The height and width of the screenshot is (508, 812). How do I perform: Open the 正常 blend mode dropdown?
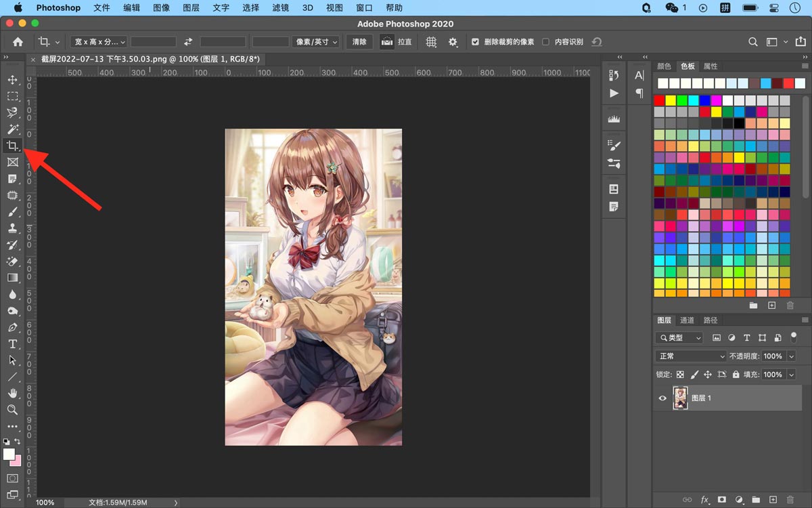(x=690, y=356)
